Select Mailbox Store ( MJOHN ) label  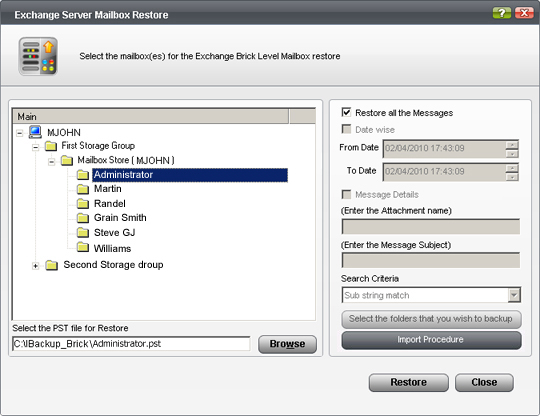pyautogui.click(x=126, y=160)
